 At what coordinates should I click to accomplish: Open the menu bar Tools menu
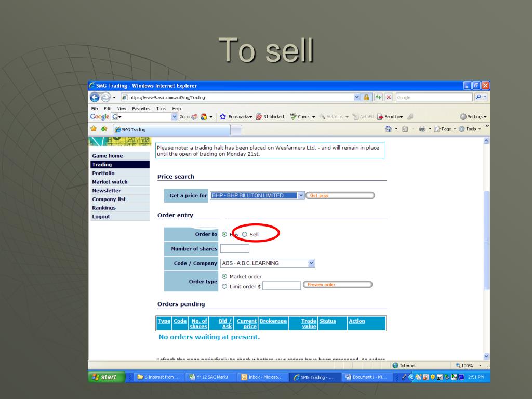pos(161,109)
